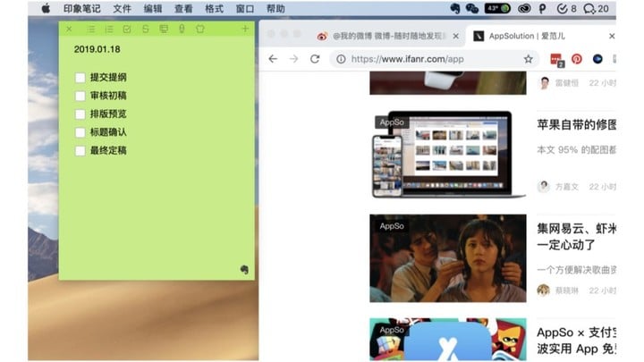Click the 2019.01.18 date text in note
644x362 pixels.
click(x=97, y=49)
